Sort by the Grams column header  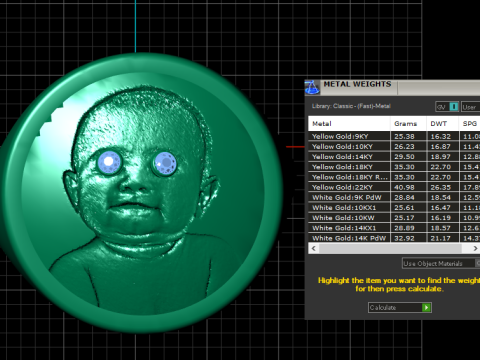pos(408,124)
